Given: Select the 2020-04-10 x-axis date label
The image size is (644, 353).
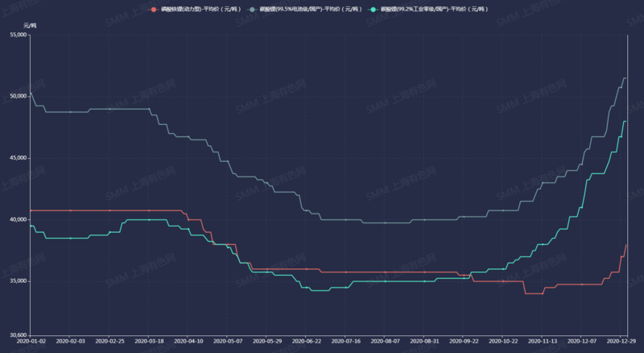Looking at the screenshot, I should [x=188, y=343].
